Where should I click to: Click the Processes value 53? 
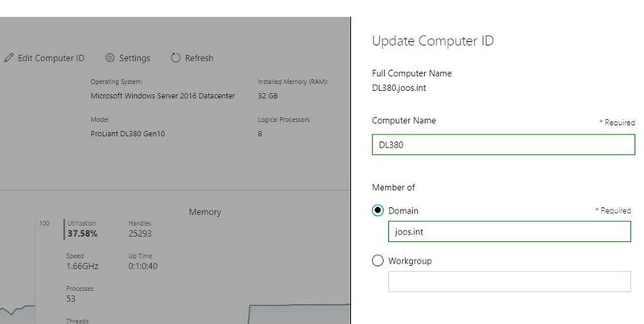point(71,299)
